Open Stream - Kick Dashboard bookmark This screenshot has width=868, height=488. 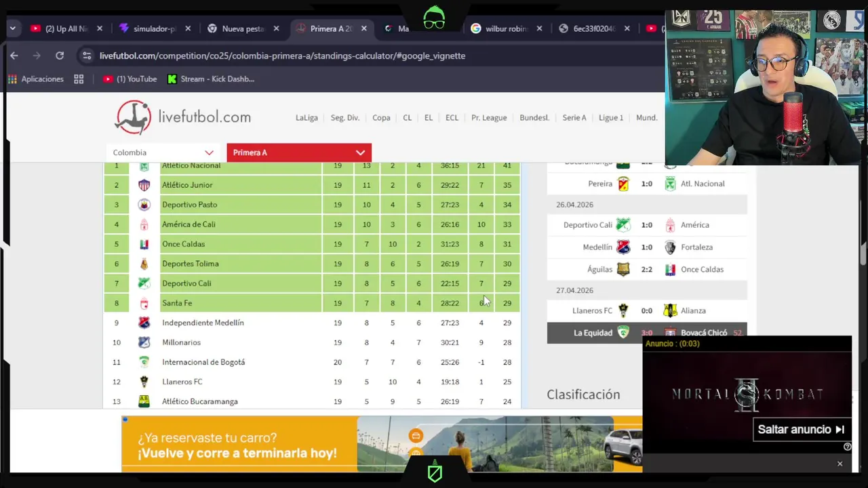(x=211, y=79)
